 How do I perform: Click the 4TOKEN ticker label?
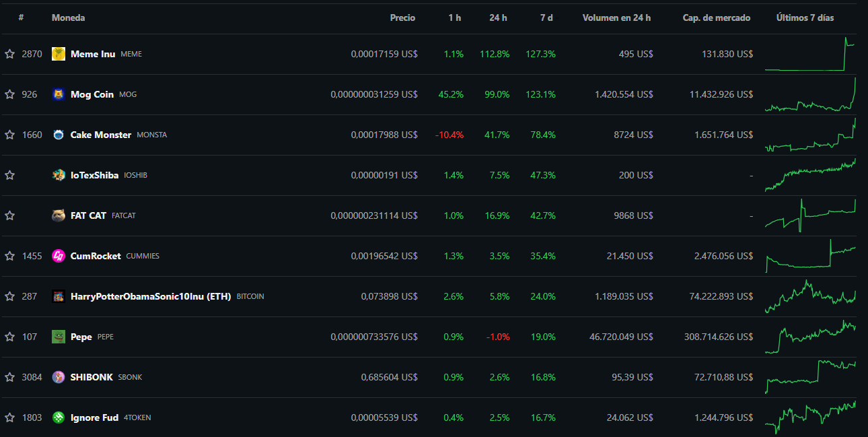pos(137,417)
